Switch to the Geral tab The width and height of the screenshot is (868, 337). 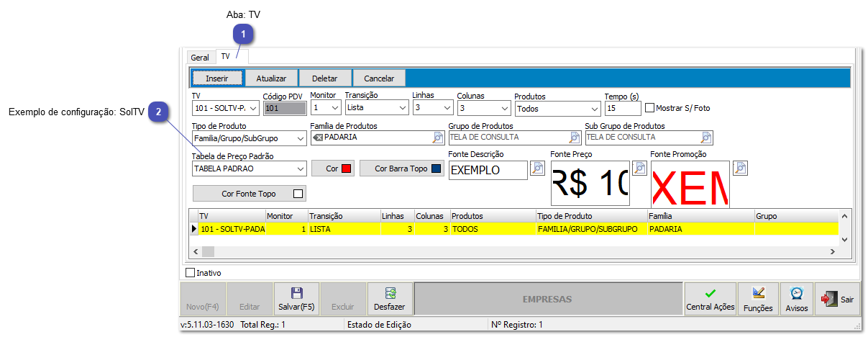coord(200,57)
